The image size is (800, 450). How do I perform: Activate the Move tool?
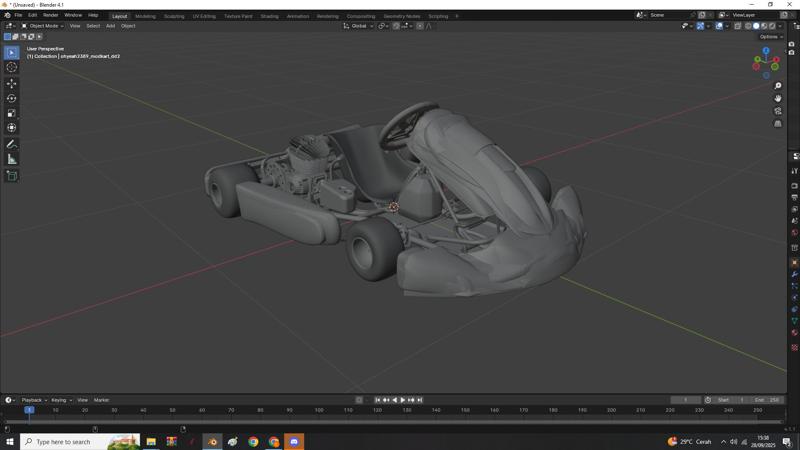12,83
